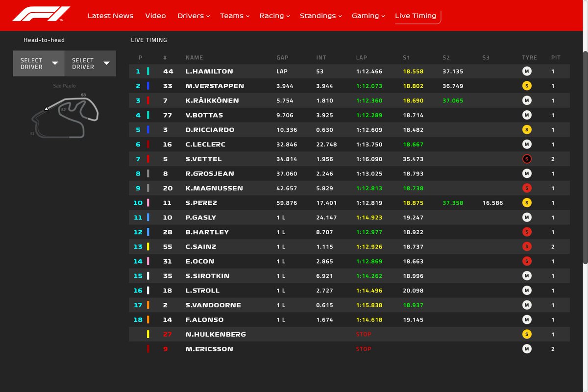Click the Head-to-head label
588x392 pixels.
point(44,40)
